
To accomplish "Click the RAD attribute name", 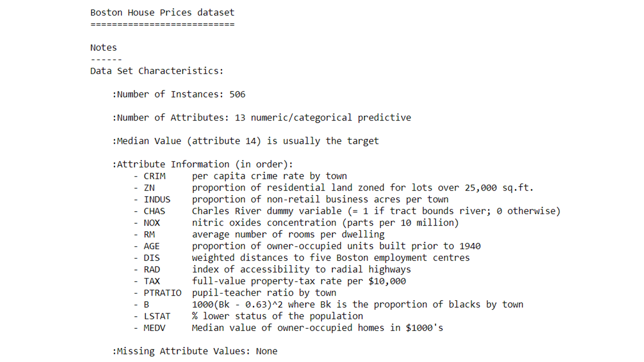I will point(152,269).
